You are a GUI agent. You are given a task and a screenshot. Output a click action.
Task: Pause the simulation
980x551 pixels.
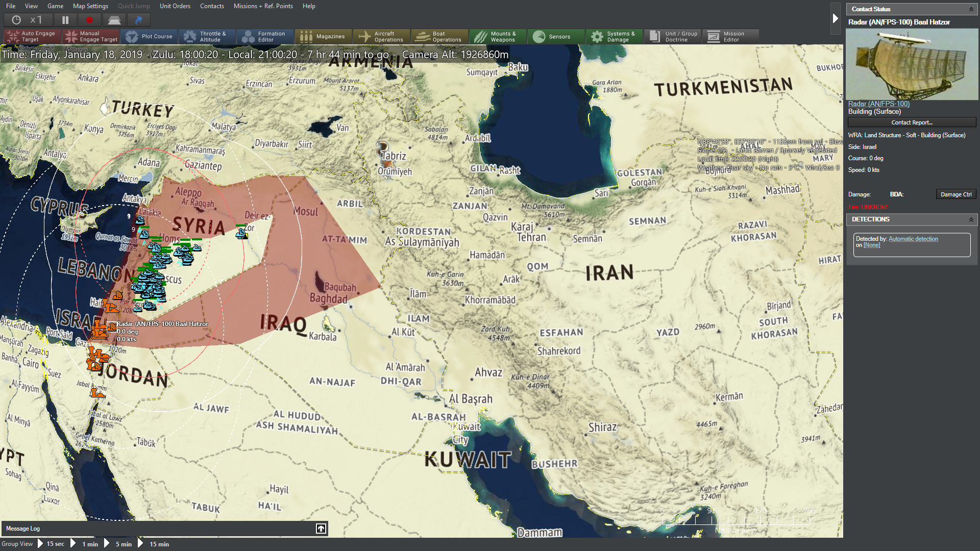[x=65, y=19]
